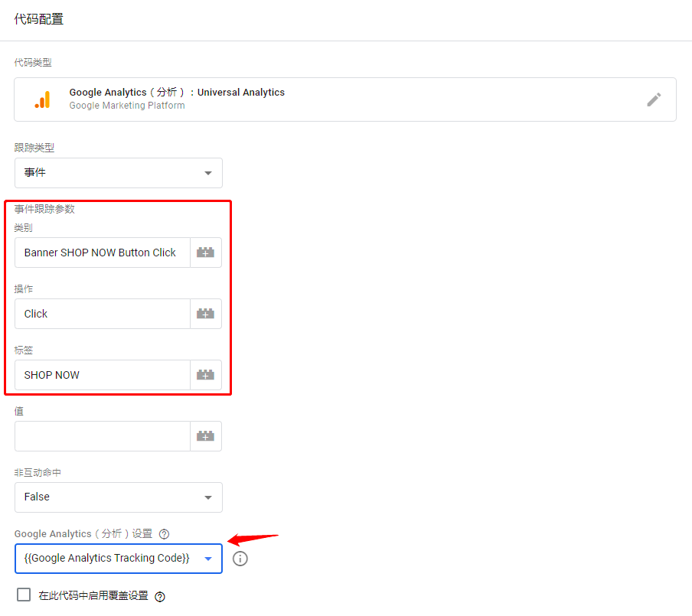
Task: Click the 操作 input field containing Click
Action: pyautogui.click(x=103, y=314)
